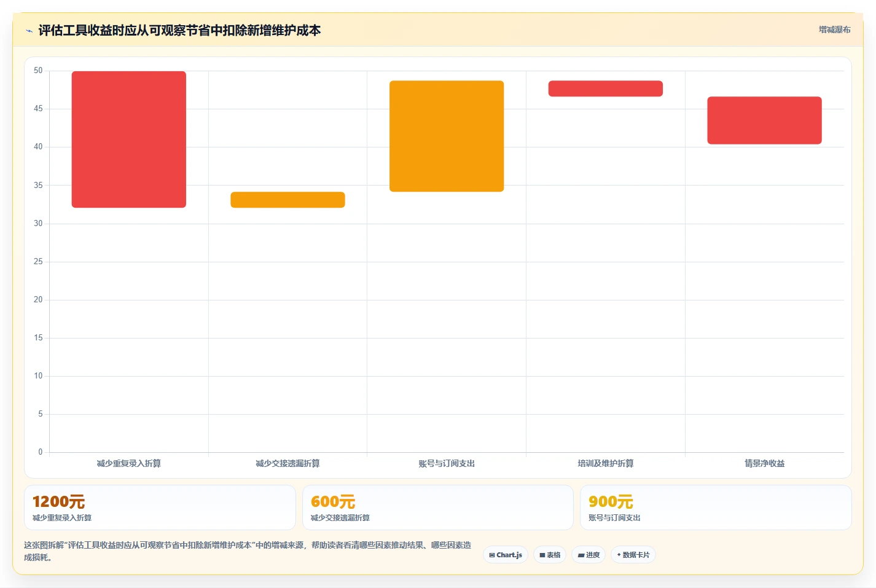Screen dimensions: 876x588
Task: Click the description paragraph starting 这张图拆解
Action: point(248,551)
